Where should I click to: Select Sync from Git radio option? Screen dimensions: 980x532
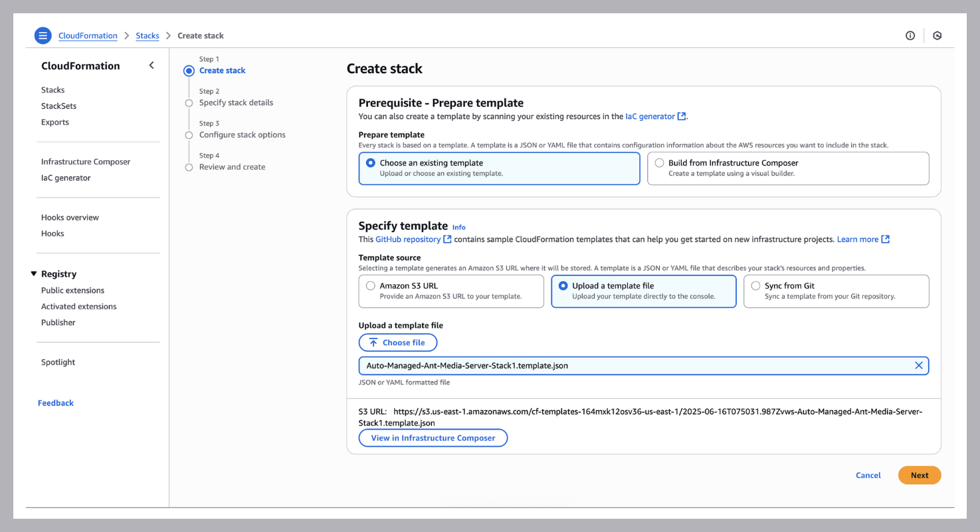755,286
